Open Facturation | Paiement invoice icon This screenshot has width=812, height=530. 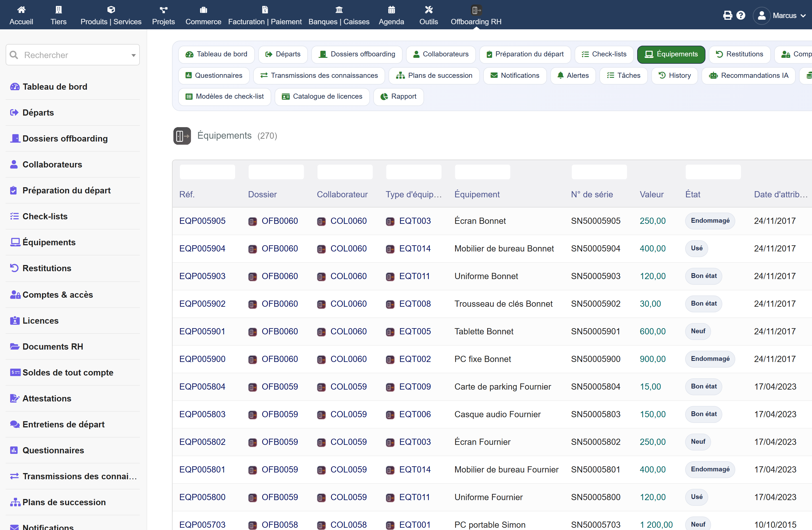click(x=265, y=10)
